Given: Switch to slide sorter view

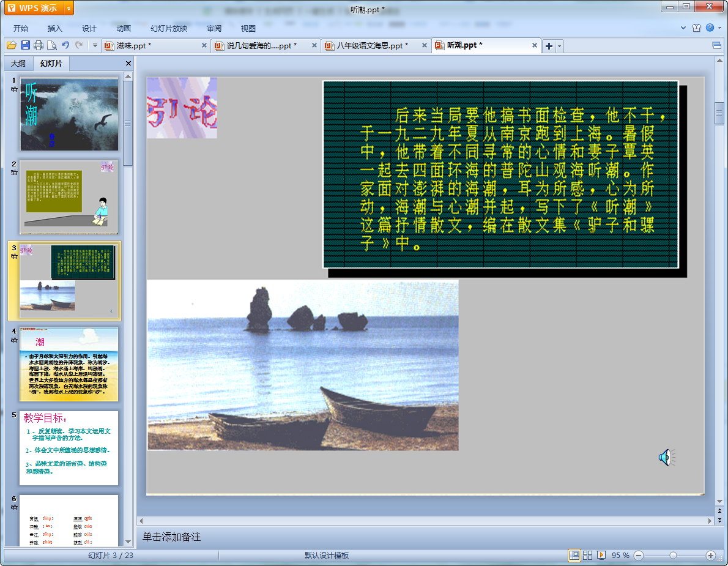Looking at the screenshot, I should coord(587,555).
